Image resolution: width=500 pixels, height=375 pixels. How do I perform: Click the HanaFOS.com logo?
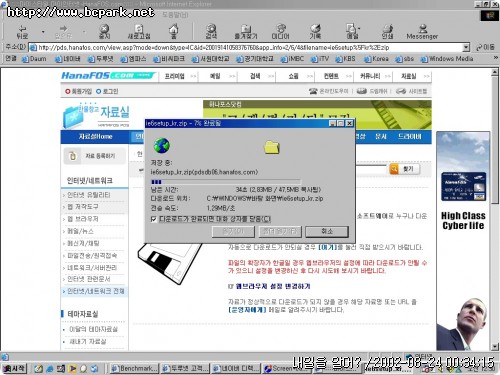108,76
